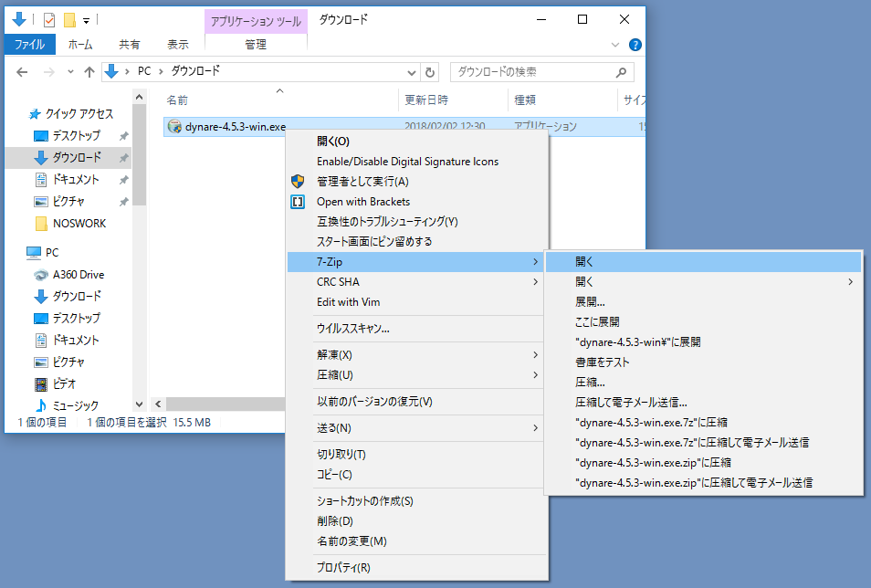Screen dimensions: 871x588
Task: Go back with the back arrow
Action: click(22, 72)
